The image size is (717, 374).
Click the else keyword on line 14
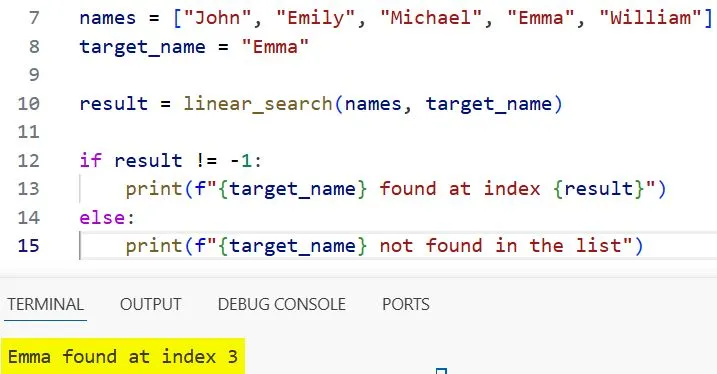102,218
